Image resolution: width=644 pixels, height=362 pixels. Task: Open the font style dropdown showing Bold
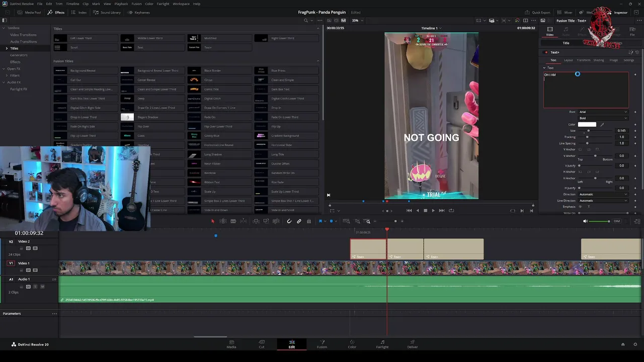(x=603, y=118)
